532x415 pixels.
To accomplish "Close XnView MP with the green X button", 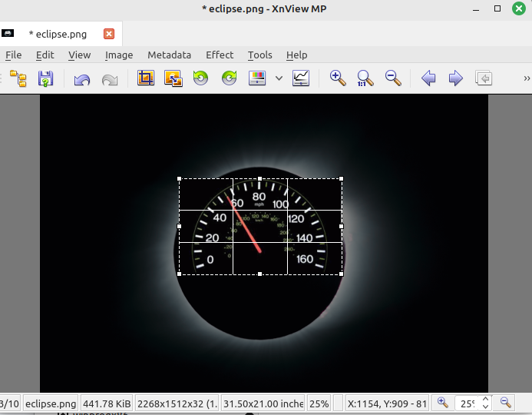I will point(519,8).
